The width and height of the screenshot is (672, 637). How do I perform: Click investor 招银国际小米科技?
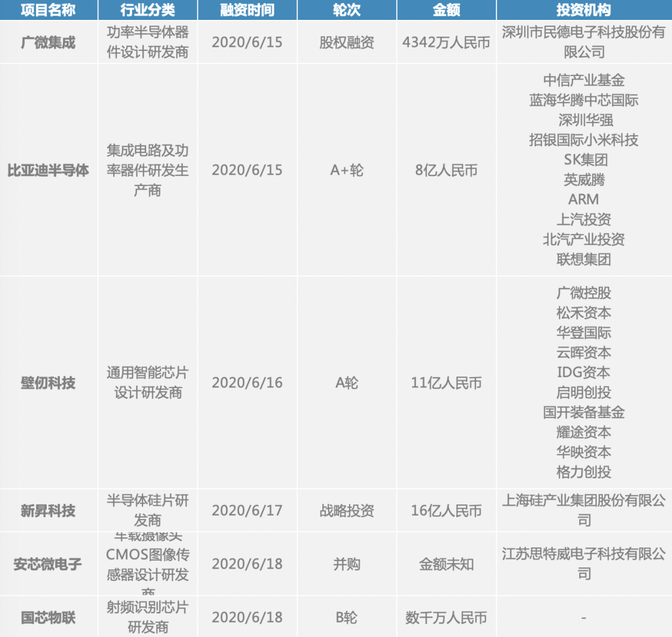pos(584,139)
